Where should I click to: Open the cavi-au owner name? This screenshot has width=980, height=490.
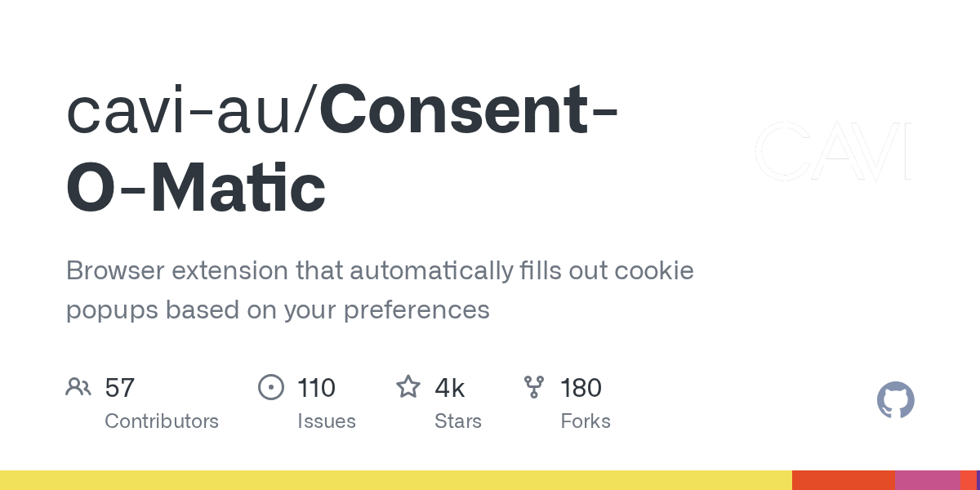pyautogui.click(x=186, y=112)
